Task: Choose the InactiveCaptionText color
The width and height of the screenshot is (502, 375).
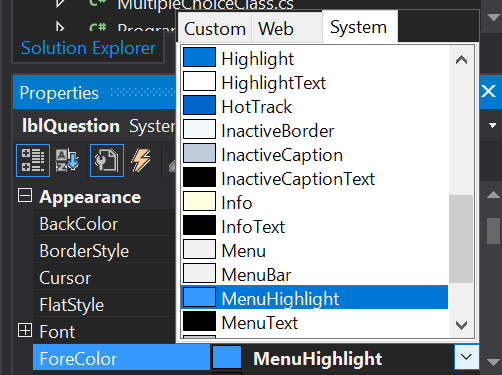Action: click(315, 179)
